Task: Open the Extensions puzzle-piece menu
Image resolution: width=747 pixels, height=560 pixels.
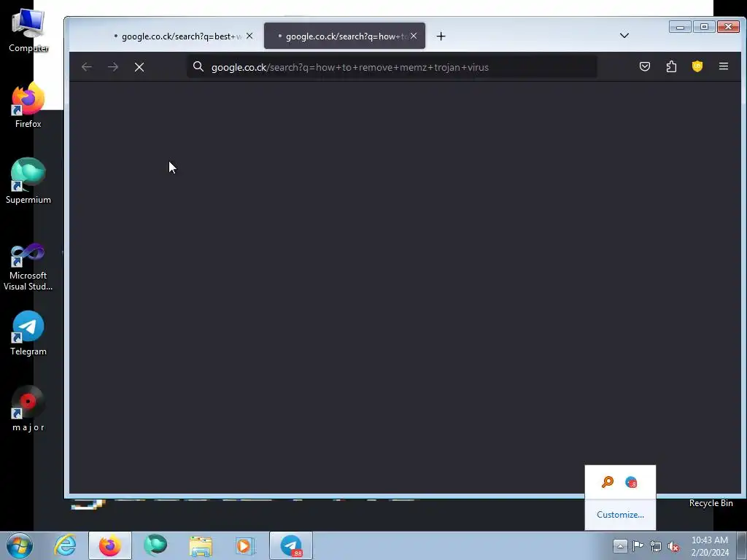Action: click(x=671, y=66)
